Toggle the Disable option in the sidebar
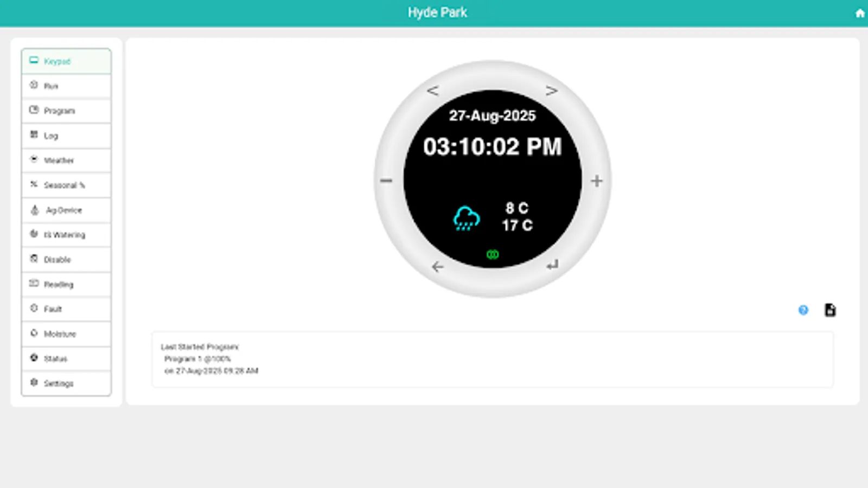This screenshot has width=868, height=488. (66, 259)
